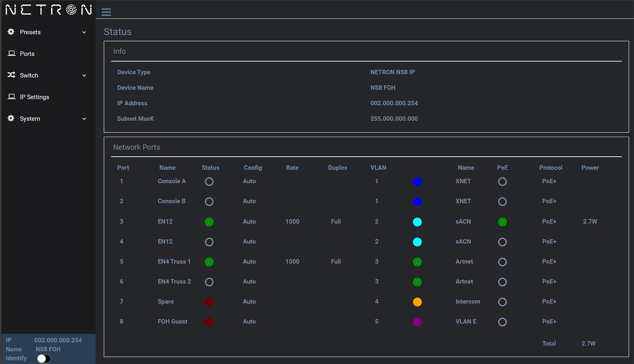This screenshot has width=634, height=364.
Task: Click the green VLAN 3 Artnet color dot
Action: (x=417, y=261)
